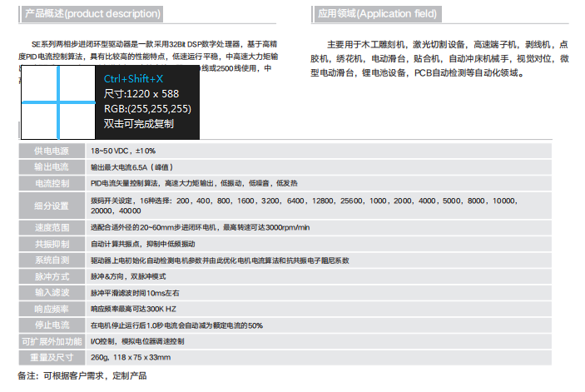Click the 拨码开关设定 16种选择 value cell
This screenshot has width=585, height=392.
(x=319, y=206)
